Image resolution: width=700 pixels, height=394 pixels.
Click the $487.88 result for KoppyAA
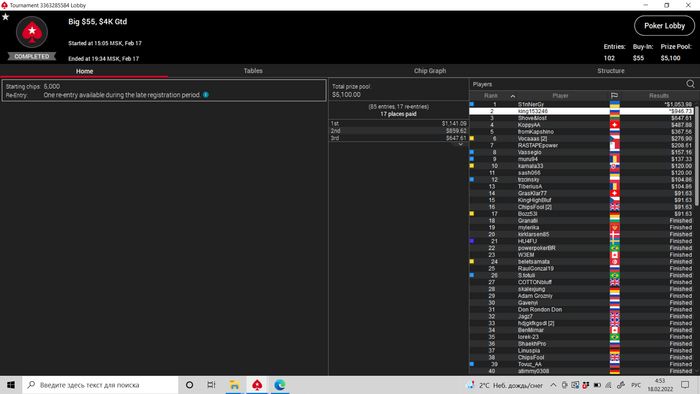tap(681, 125)
